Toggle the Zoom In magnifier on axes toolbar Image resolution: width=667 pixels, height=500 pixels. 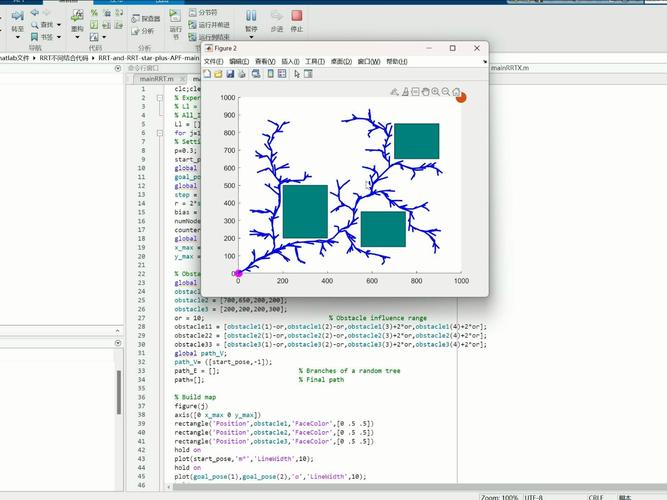click(436, 91)
